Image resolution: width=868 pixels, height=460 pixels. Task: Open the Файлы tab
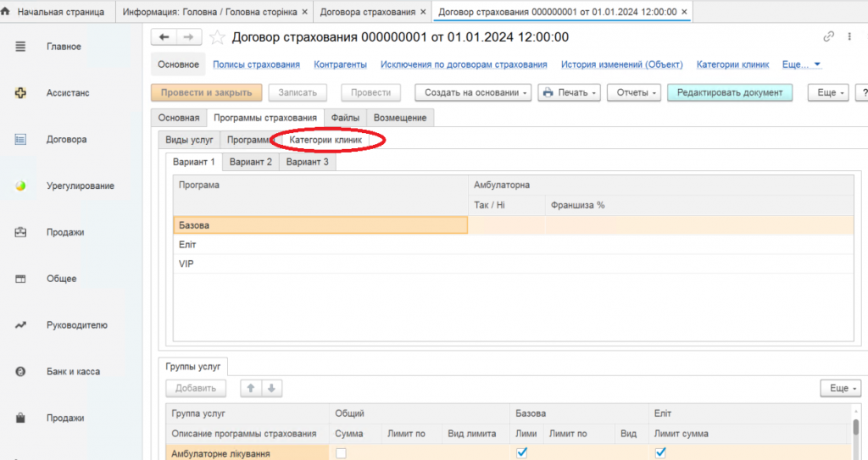pyautogui.click(x=345, y=118)
